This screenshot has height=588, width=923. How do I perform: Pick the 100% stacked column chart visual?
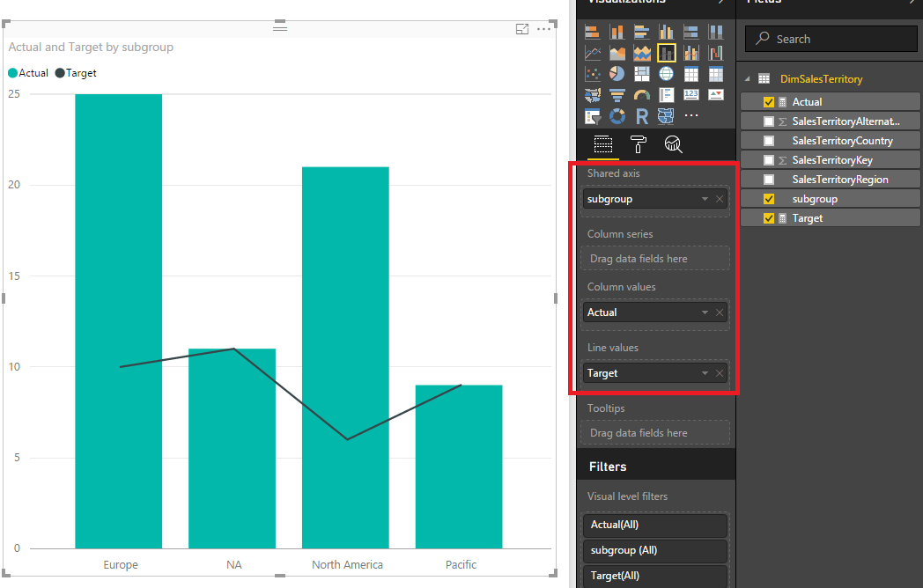(716, 31)
